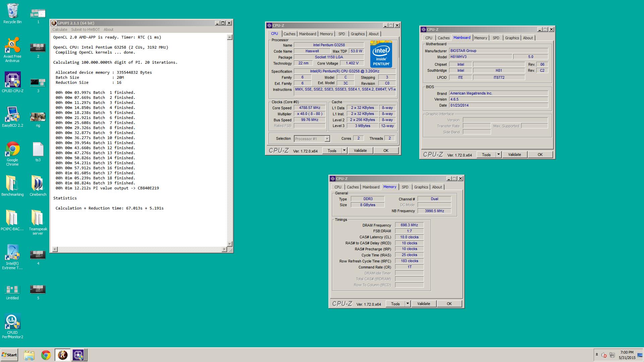Click the Start button on taskbar
The height and width of the screenshot is (362, 644).
pos(9,355)
